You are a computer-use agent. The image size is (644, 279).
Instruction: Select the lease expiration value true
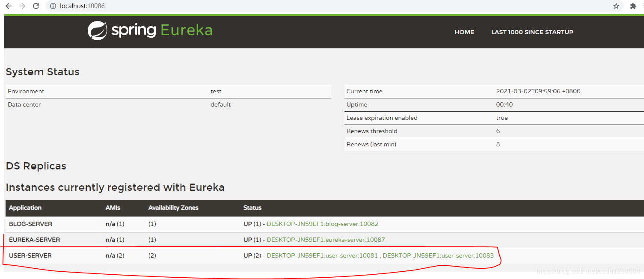point(502,118)
